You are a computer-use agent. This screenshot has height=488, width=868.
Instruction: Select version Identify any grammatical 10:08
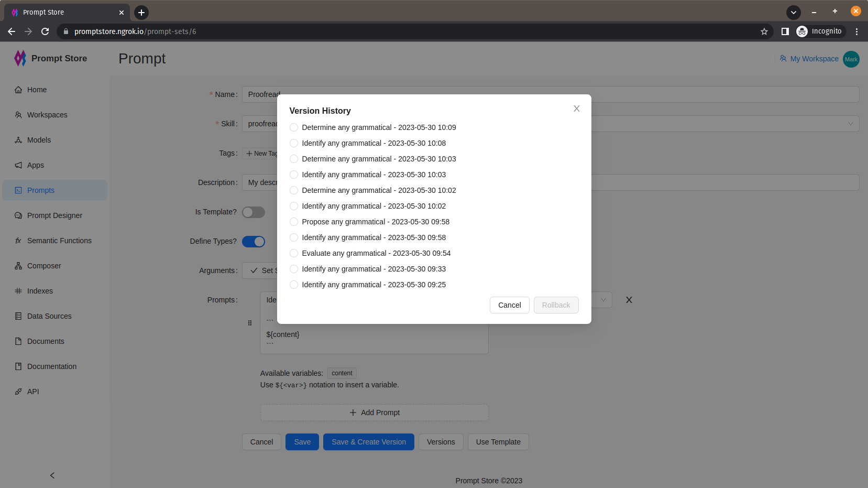point(294,143)
